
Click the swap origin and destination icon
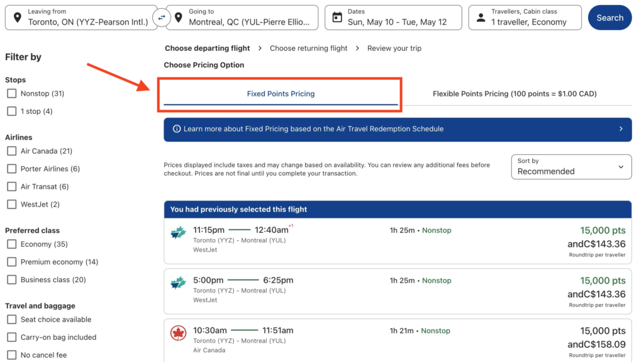point(162,18)
